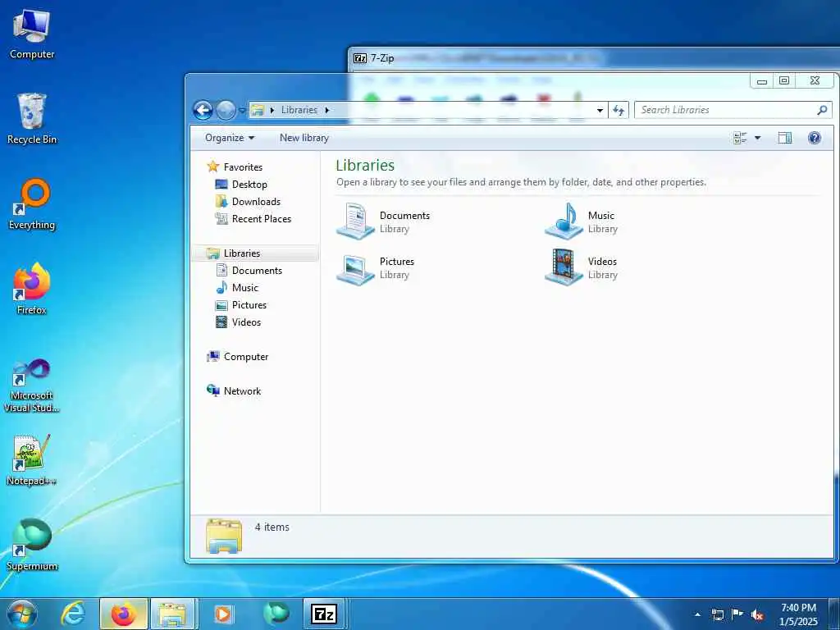Click Windows Explorer taskbar button
This screenshot has width=840, height=630.
(x=174, y=614)
